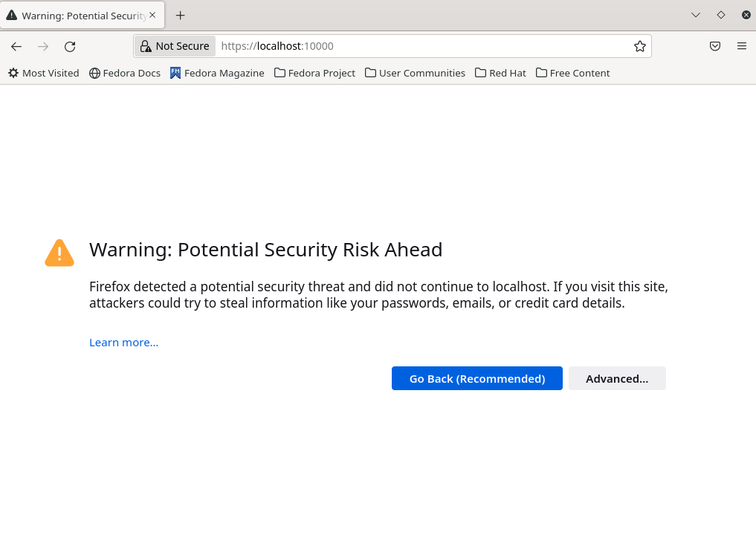Click the Back navigation arrow
Screen dimensions: 756x541
pyautogui.click(x=16, y=46)
